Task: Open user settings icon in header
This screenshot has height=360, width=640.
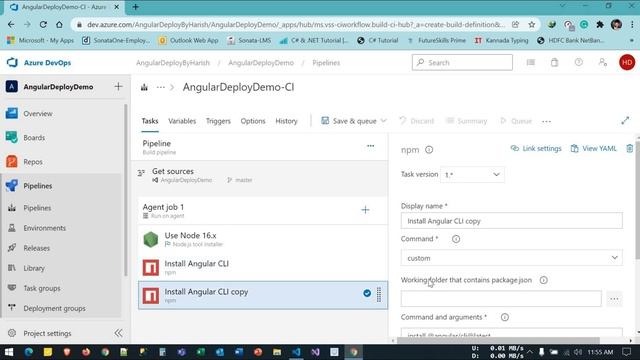Action: [602, 62]
